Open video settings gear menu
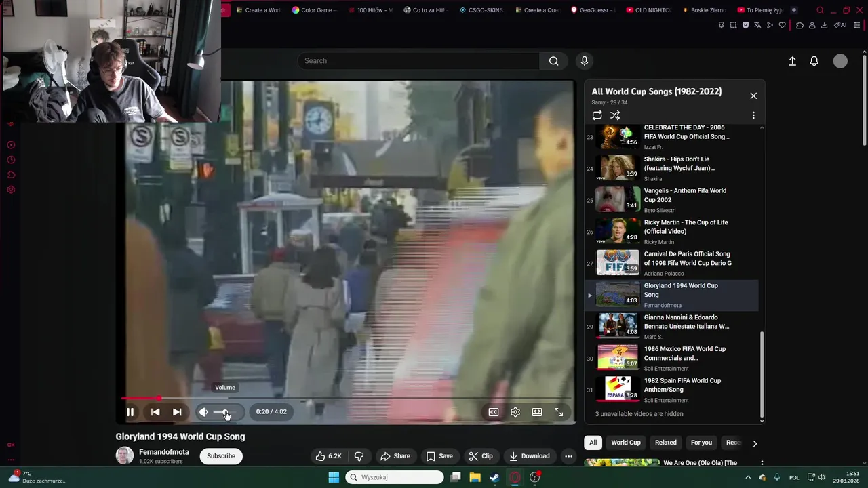The width and height of the screenshot is (868, 488). (x=515, y=411)
